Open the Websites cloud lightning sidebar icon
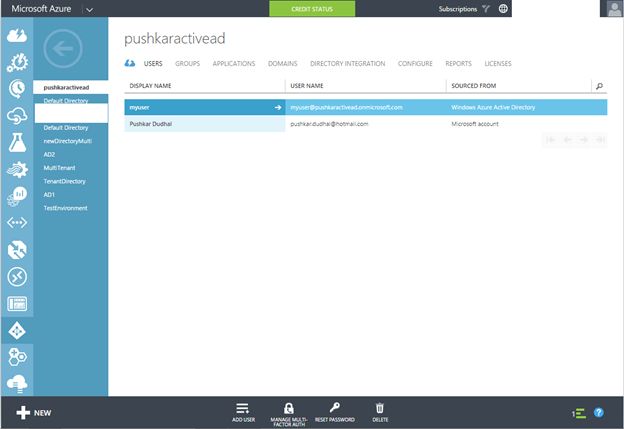 click(x=17, y=36)
